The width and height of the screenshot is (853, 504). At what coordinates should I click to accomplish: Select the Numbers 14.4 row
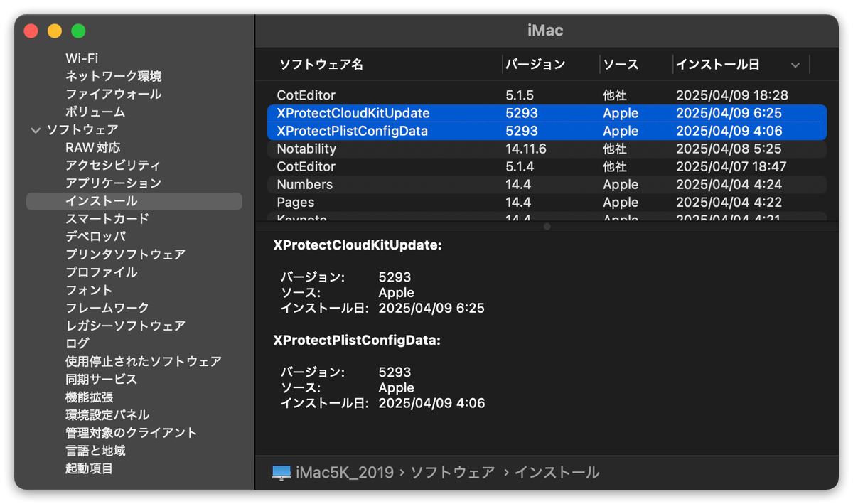tap(547, 184)
